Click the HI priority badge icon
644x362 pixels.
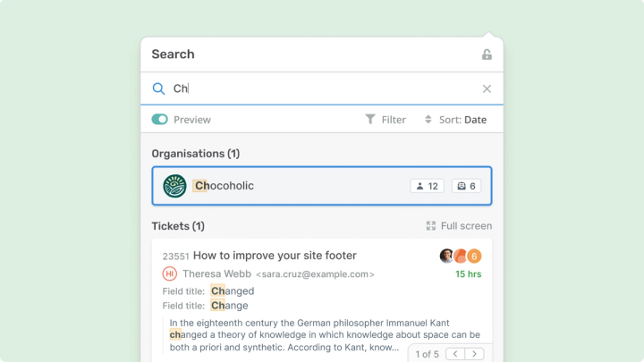(x=169, y=274)
